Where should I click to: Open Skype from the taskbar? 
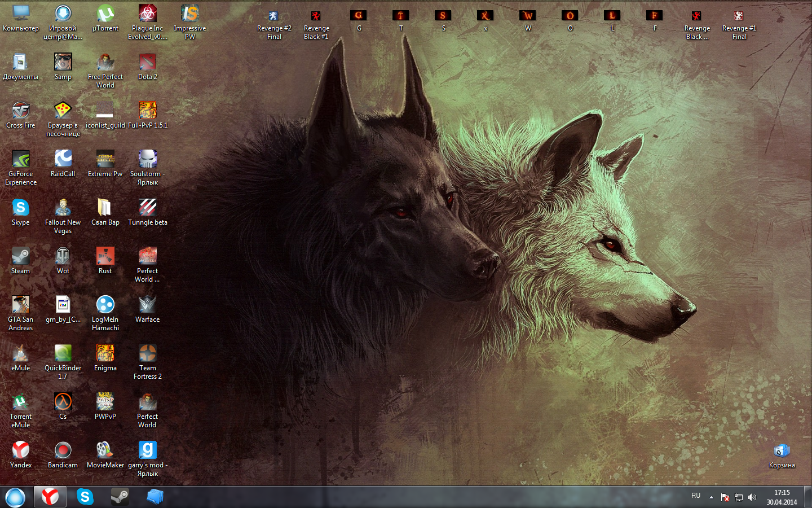(85, 497)
